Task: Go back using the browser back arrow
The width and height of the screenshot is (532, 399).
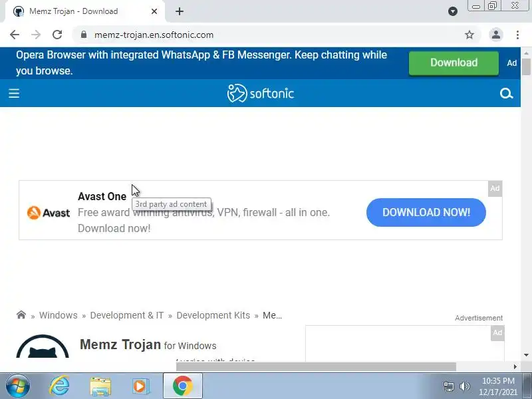Action: [x=15, y=35]
